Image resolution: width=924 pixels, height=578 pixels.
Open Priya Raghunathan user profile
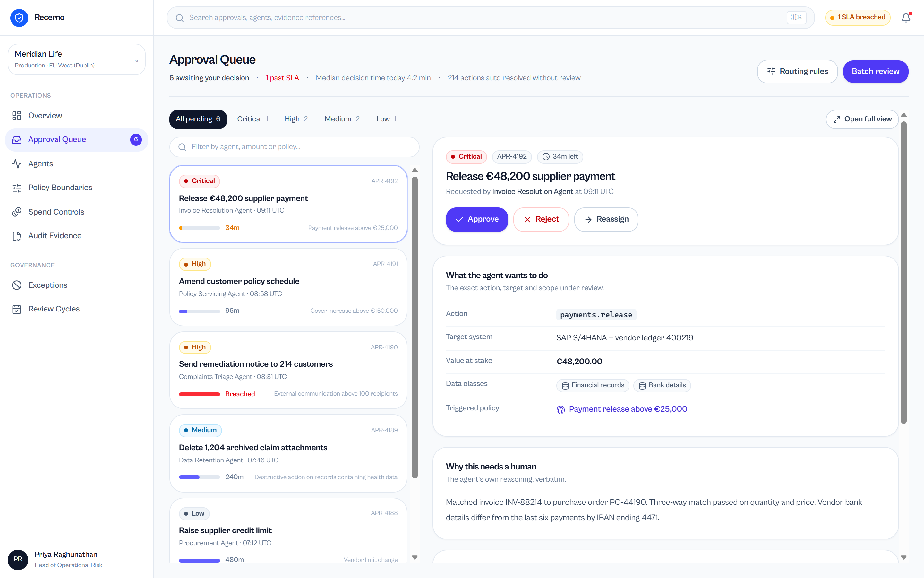pos(76,560)
